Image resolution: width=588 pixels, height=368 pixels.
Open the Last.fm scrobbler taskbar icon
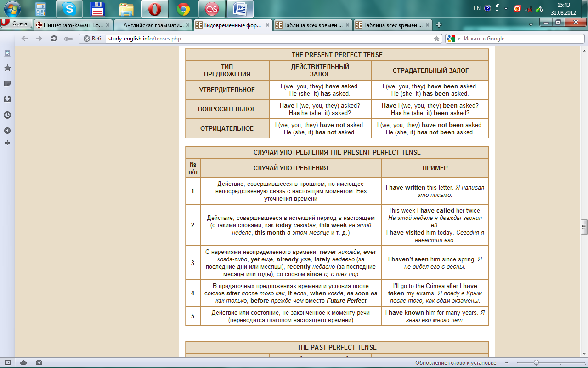tap(212, 9)
